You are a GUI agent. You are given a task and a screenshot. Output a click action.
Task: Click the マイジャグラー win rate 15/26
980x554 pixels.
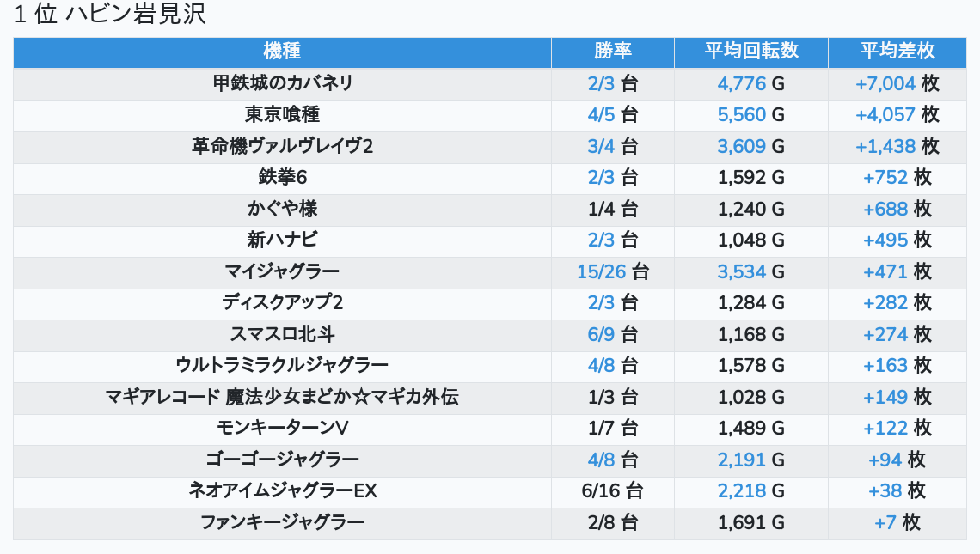tap(601, 272)
